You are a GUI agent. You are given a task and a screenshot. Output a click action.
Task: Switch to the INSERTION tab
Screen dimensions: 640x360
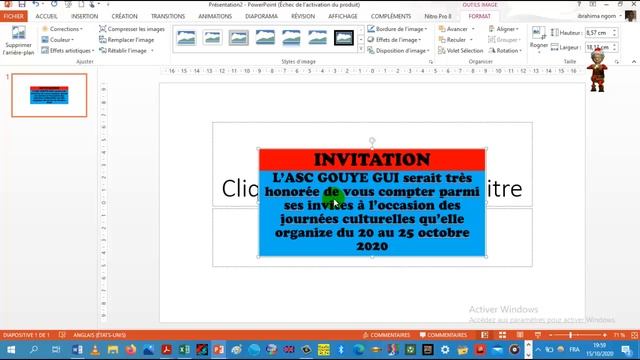click(84, 16)
